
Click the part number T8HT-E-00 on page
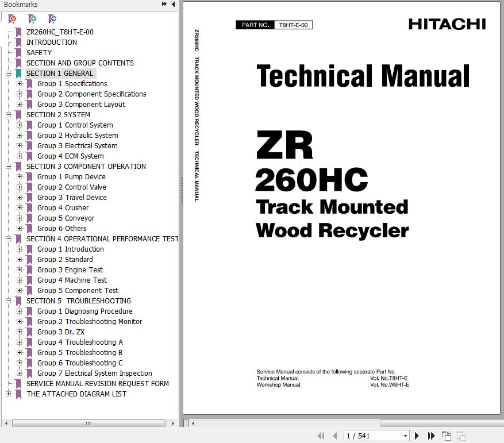click(293, 25)
